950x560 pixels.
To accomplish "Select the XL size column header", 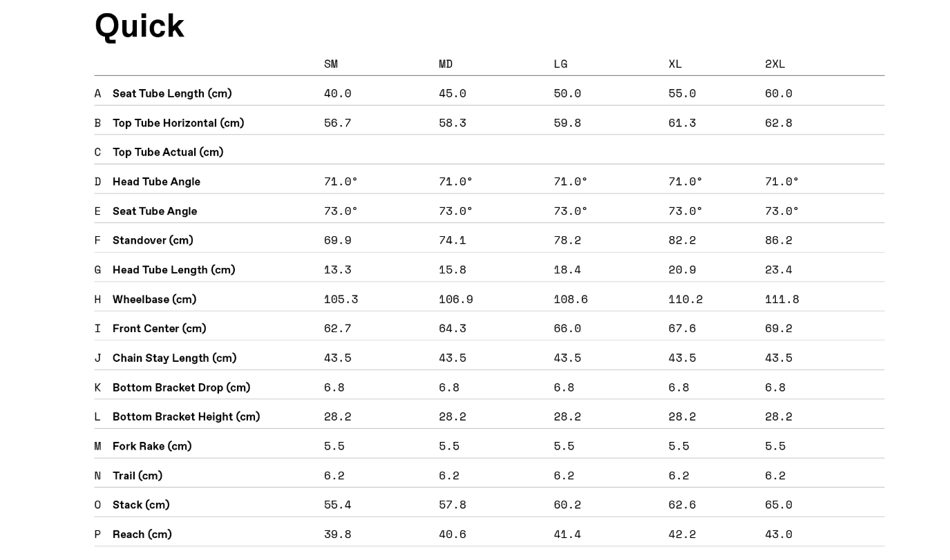I will (x=675, y=64).
